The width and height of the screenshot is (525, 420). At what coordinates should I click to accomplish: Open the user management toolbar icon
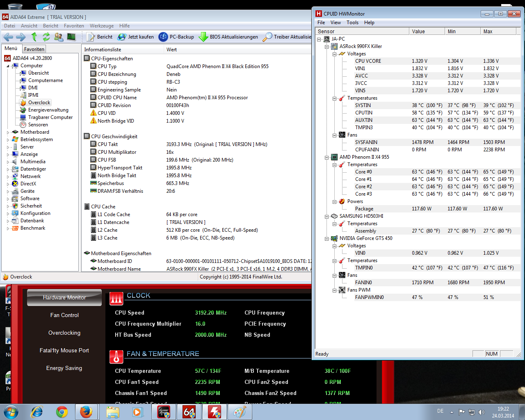coord(59,37)
